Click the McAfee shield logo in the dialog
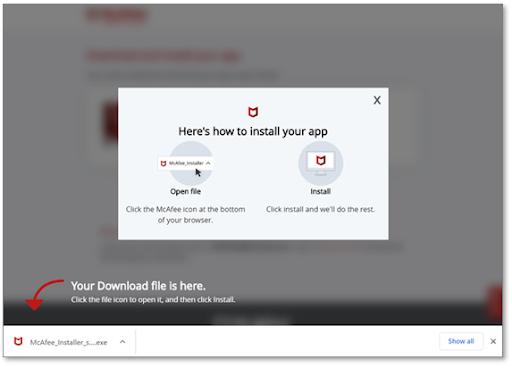The width and height of the screenshot is (512, 368). pyautogui.click(x=253, y=112)
